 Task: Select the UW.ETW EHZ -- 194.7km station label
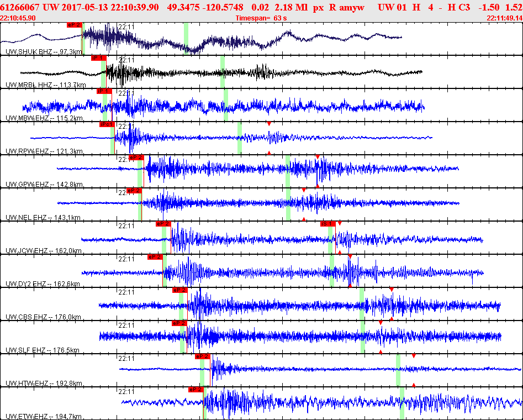[44, 416]
